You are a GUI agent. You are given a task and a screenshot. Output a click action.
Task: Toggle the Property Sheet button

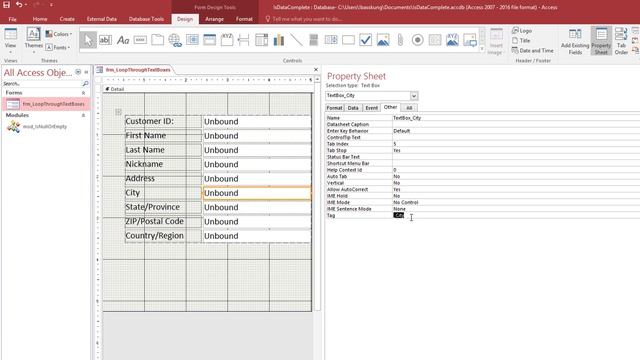pos(601,41)
